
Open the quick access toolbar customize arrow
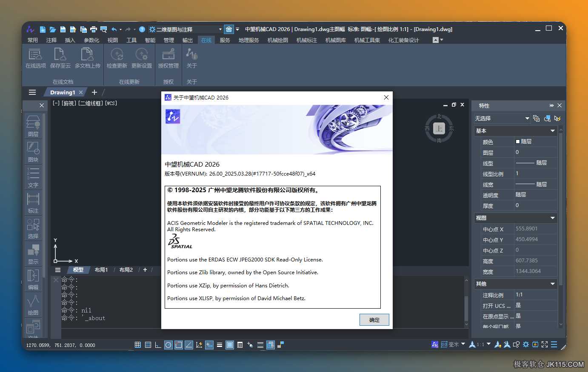point(237,29)
